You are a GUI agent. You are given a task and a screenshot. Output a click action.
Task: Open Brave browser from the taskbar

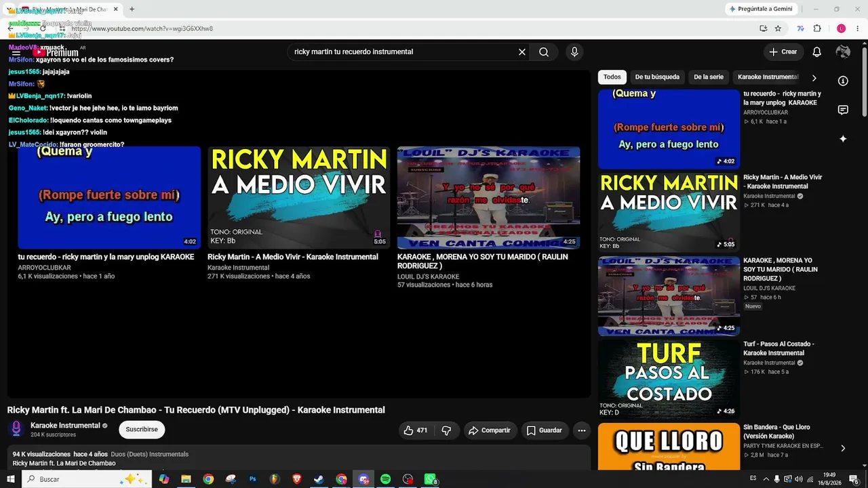tap(297, 479)
